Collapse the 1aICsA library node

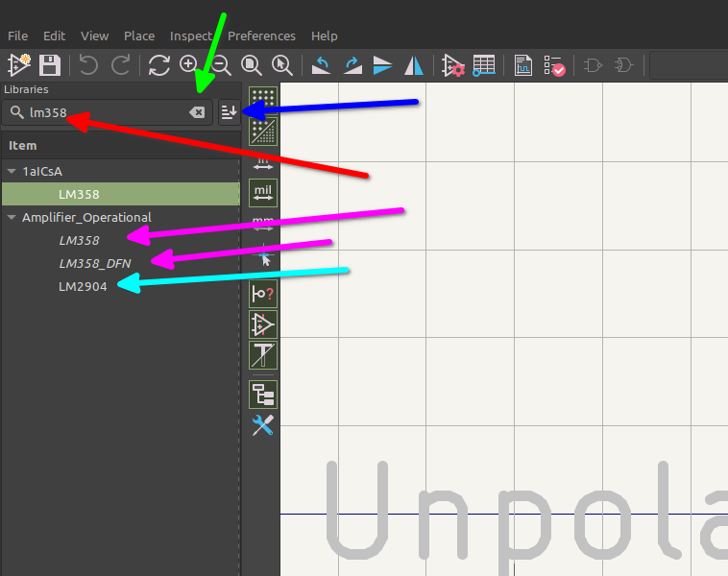pyautogui.click(x=12, y=171)
